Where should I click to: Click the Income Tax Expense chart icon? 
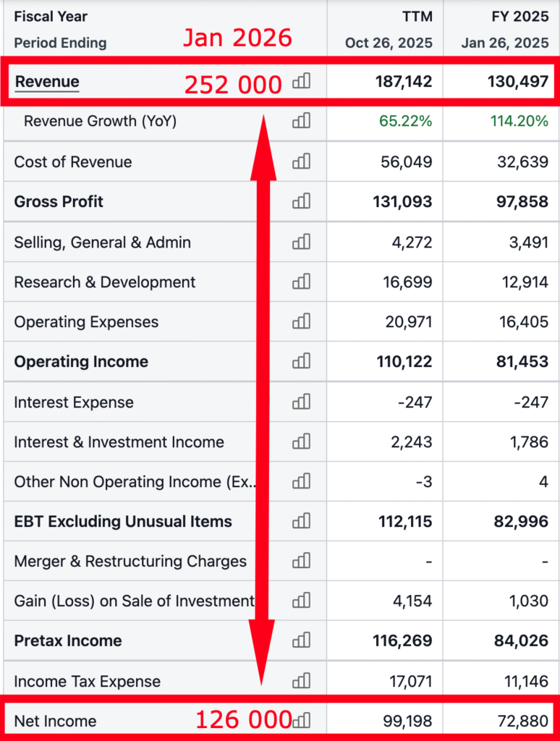(x=301, y=681)
